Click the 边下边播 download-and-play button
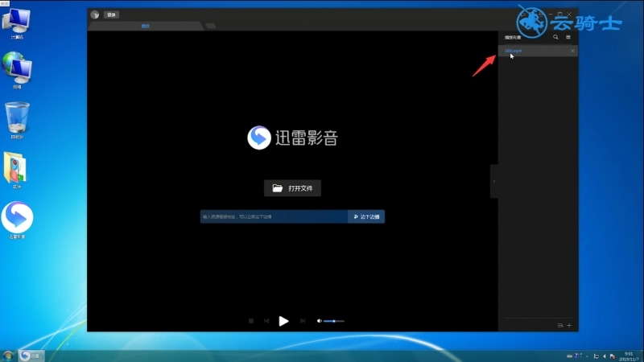 pyautogui.click(x=366, y=216)
